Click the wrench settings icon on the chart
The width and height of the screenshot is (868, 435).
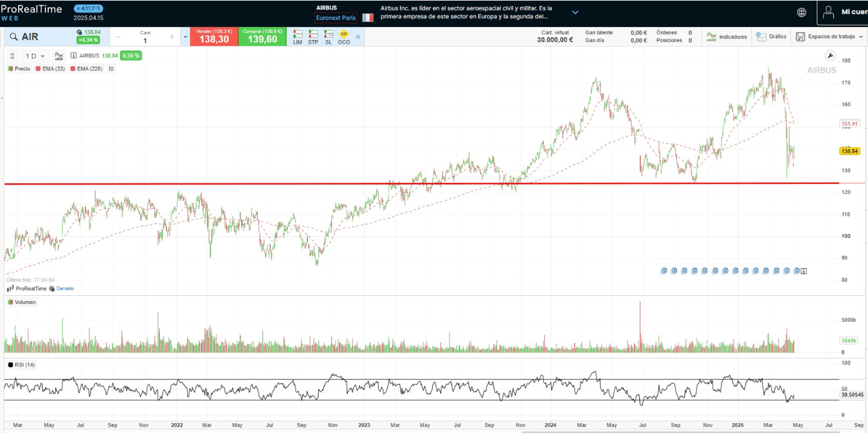tap(830, 55)
